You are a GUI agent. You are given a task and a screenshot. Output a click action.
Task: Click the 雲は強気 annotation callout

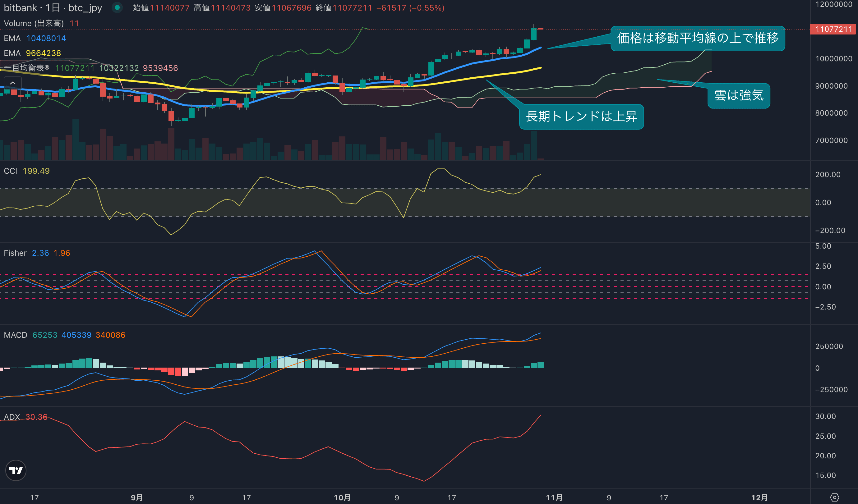(x=739, y=96)
